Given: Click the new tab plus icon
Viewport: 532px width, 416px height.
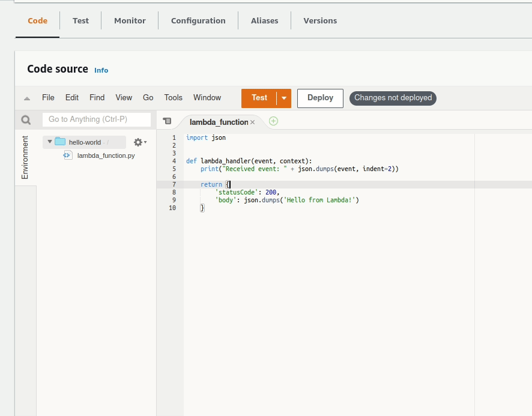Looking at the screenshot, I should click(273, 121).
